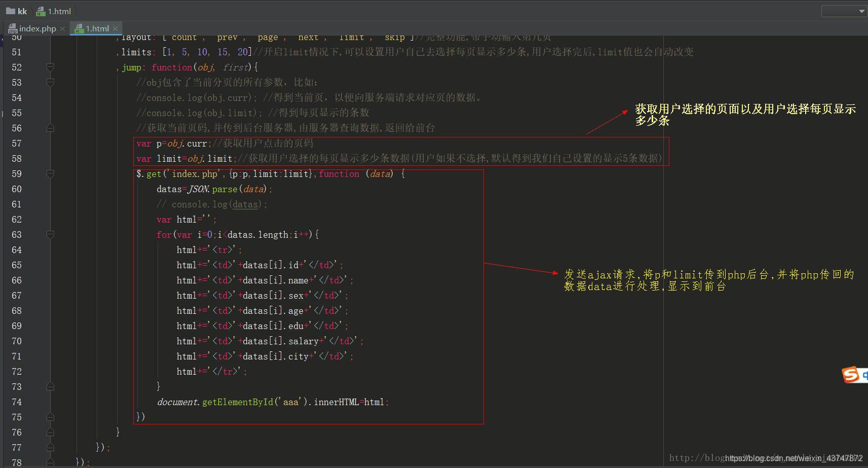Image resolution: width=868 pixels, height=468 pixels.
Task: Collapse the for loop fold at line 63
Action: click(x=50, y=234)
